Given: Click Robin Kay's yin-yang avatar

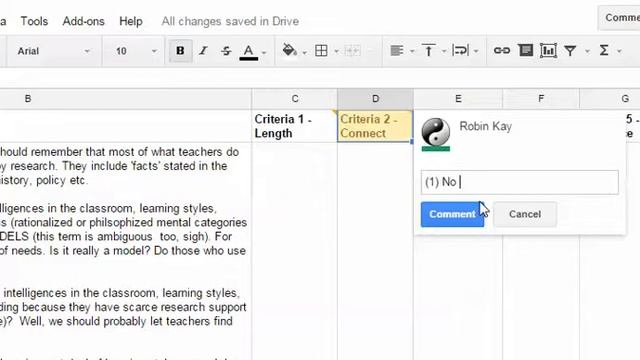Looking at the screenshot, I should click(x=436, y=132).
